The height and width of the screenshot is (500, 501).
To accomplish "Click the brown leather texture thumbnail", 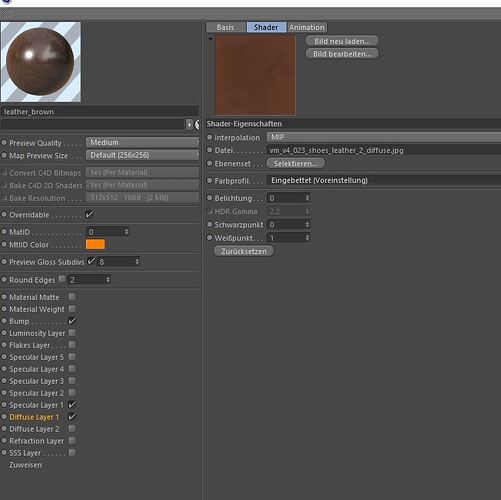I will point(255,75).
